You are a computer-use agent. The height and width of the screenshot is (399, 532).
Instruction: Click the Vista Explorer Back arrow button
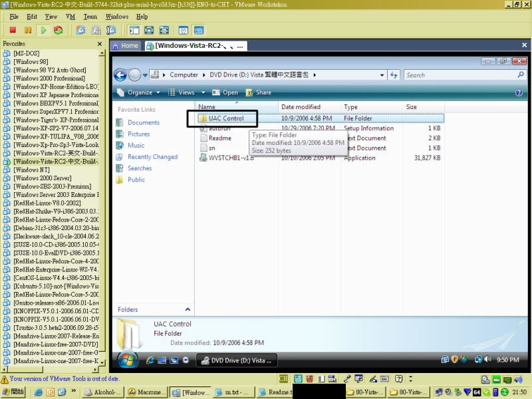[120, 75]
